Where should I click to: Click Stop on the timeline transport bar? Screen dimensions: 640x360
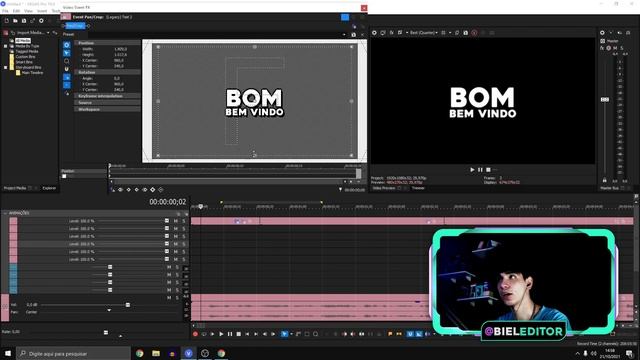pyautogui.click(x=239, y=334)
